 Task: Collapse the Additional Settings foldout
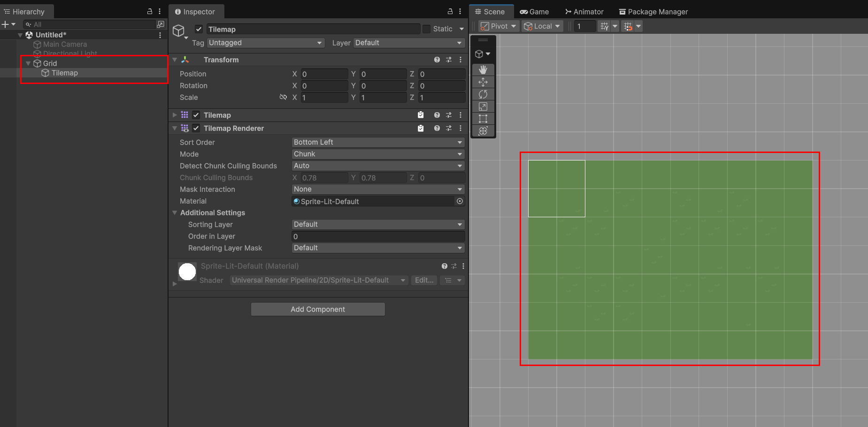pos(175,213)
